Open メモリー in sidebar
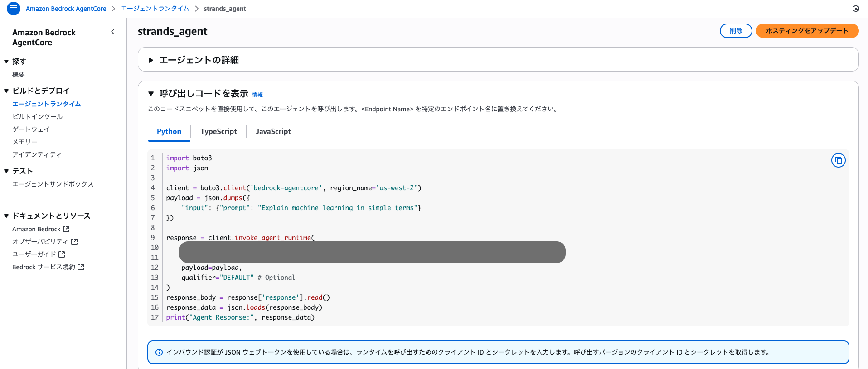Screen dimensions: 868x369 [25, 142]
